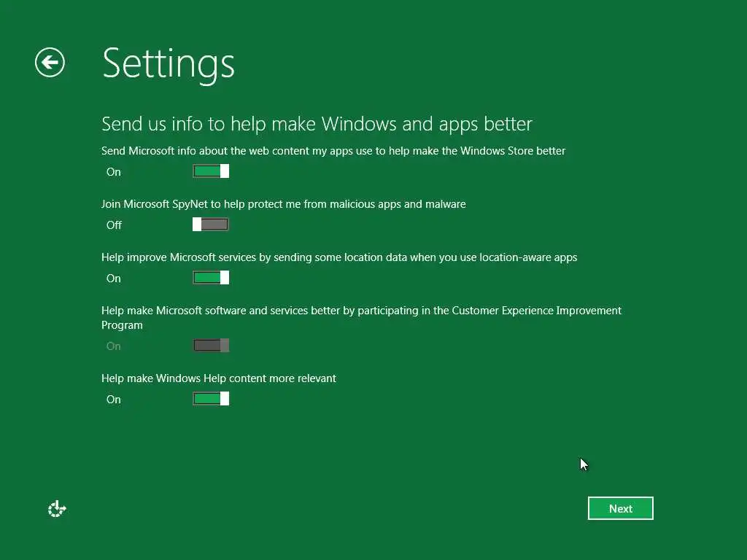The width and height of the screenshot is (747, 560).
Task: Click heading 'Send us info to help make Windows and apps better'
Action: [317, 124]
